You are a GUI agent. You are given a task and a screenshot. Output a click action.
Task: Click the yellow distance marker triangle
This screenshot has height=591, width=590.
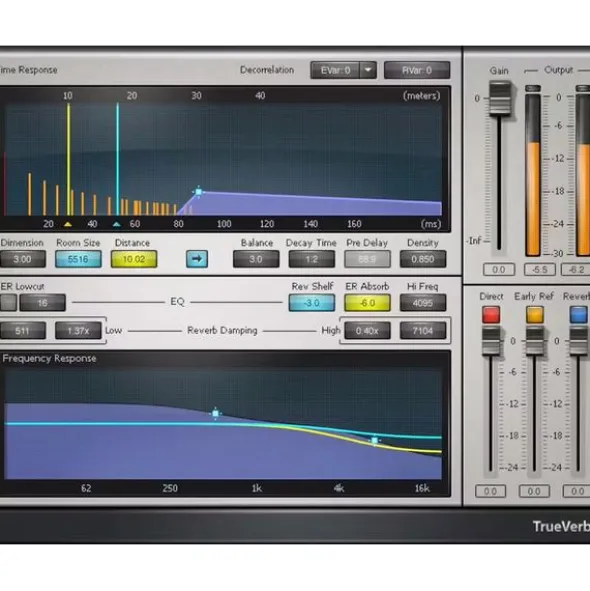point(68,224)
